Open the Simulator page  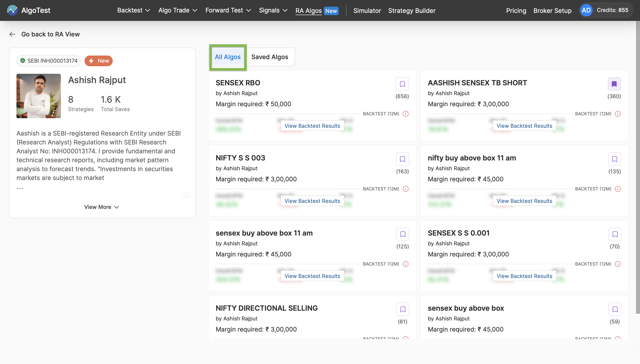(367, 10)
